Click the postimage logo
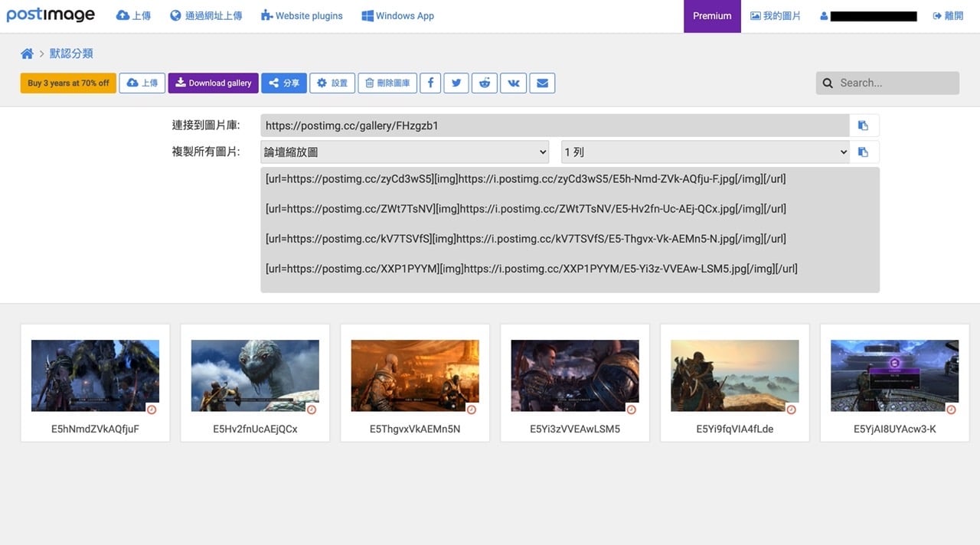Viewport: 980px width, 545px height. (51, 15)
